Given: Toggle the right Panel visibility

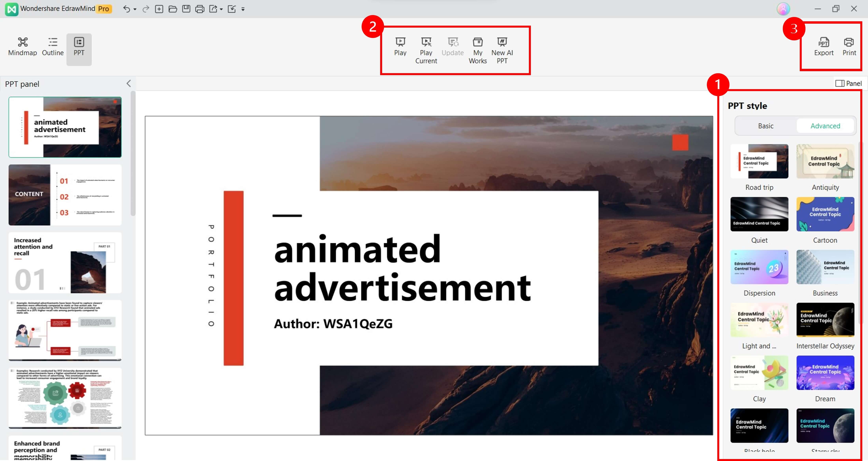Looking at the screenshot, I should pos(848,83).
